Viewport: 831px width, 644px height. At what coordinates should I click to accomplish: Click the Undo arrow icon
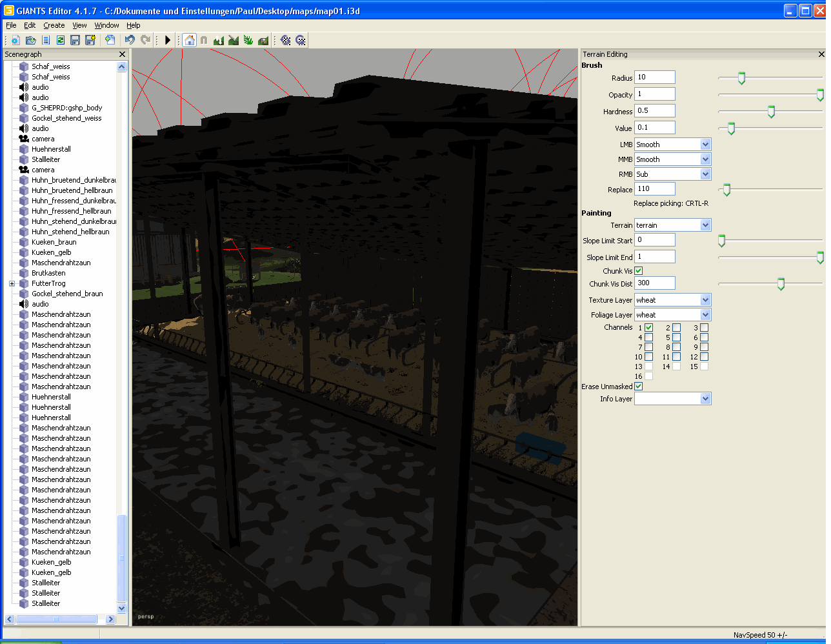(130, 40)
